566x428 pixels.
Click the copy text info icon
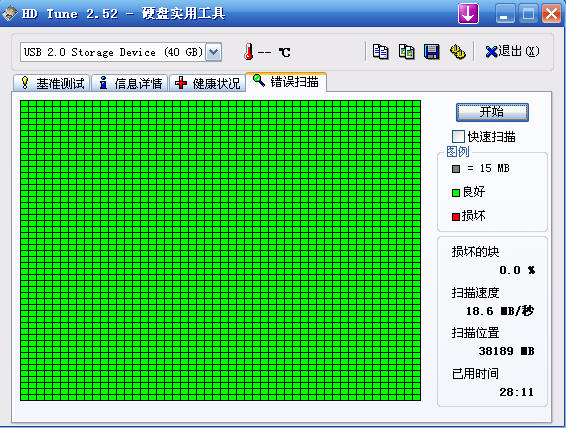pos(380,52)
